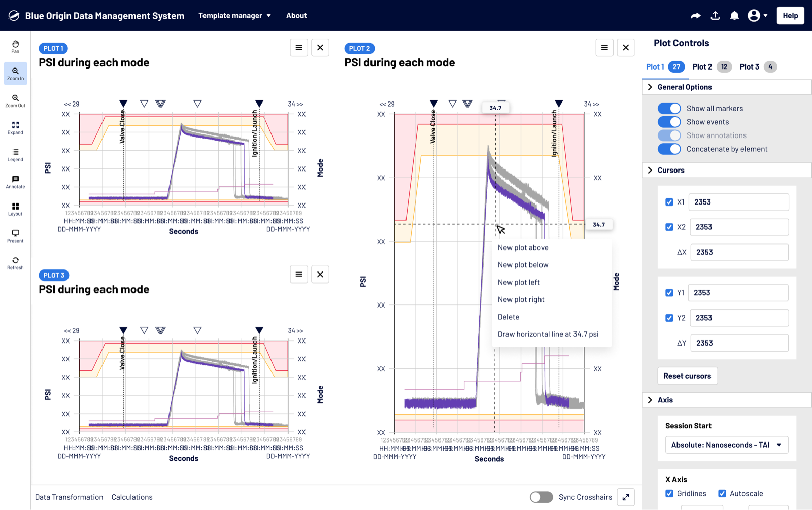Click the Expand tool icon

point(15,128)
